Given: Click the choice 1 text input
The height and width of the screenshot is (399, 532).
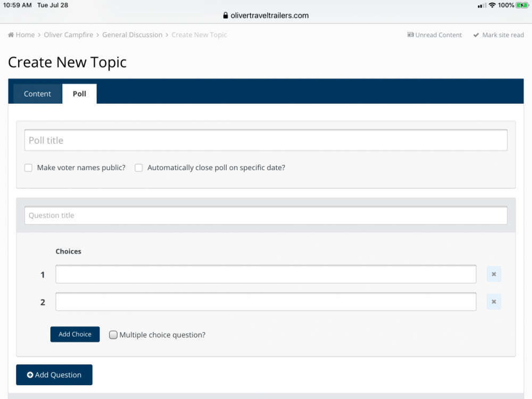Looking at the screenshot, I should coord(265,275).
